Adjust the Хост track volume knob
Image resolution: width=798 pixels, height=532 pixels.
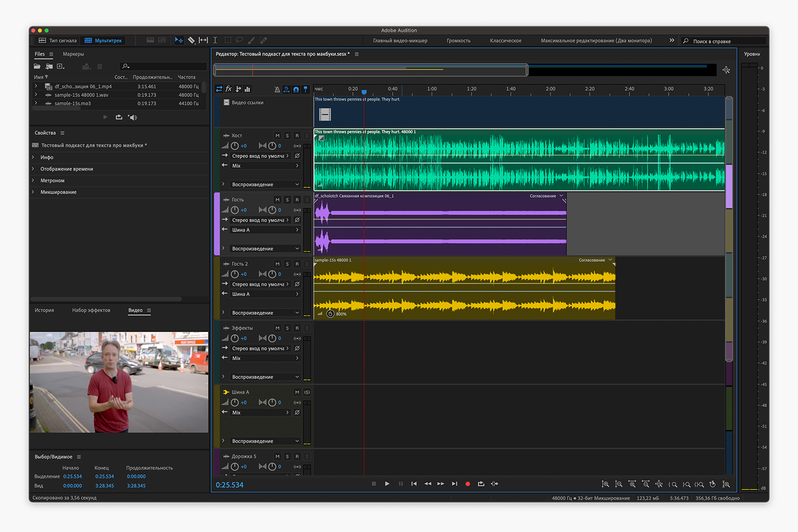pyautogui.click(x=235, y=146)
